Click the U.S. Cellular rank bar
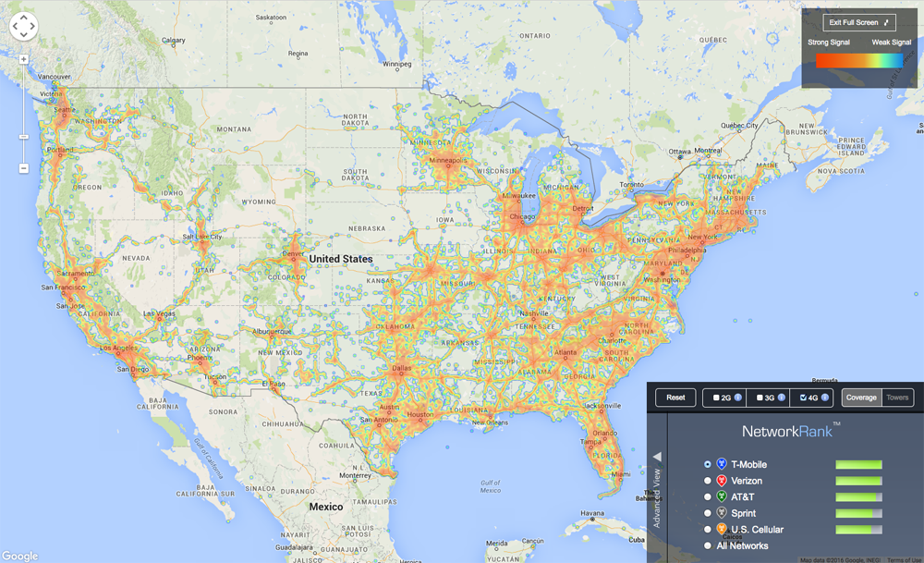Viewport: 924px width, 563px height. pyautogui.click(x=858, y=530)
